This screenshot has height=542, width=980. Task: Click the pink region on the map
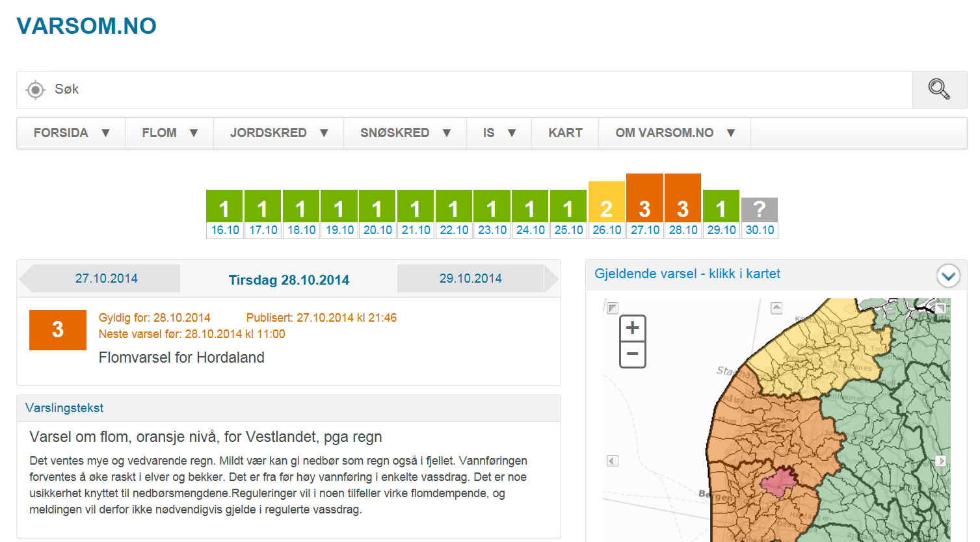pos(778,482)
